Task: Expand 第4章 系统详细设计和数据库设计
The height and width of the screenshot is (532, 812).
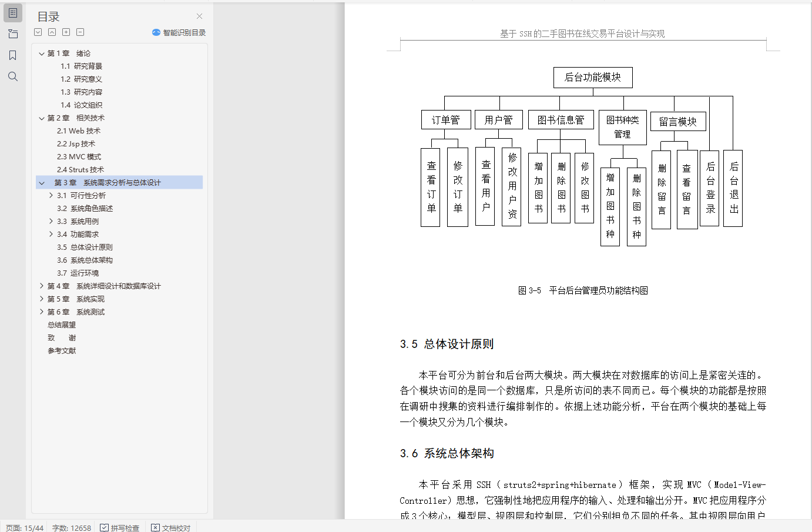Action: tap(42, 286)
